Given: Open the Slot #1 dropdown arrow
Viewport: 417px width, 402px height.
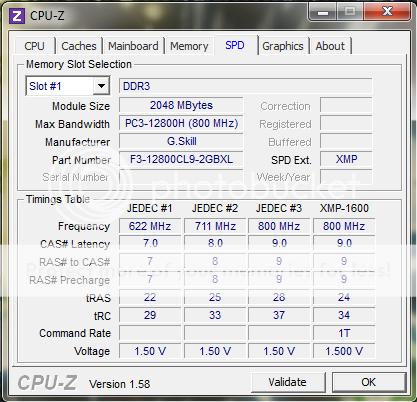Looking at the screenshot, I should pos(101,86).
